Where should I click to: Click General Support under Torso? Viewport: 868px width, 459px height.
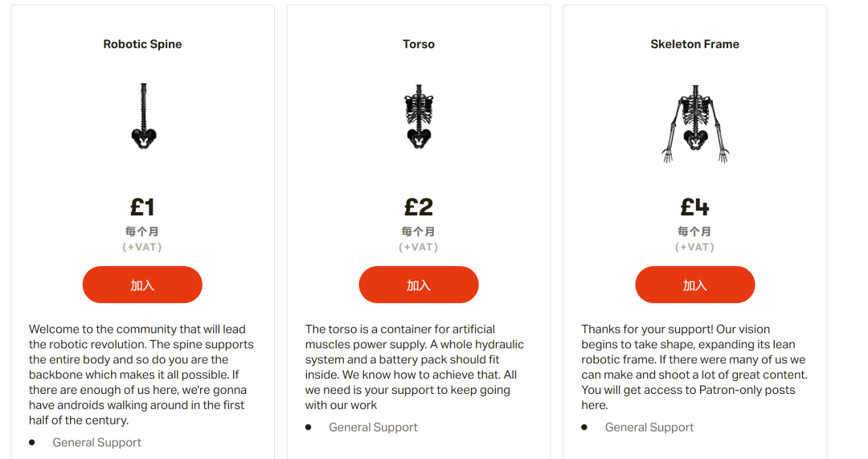click(373, 428)
